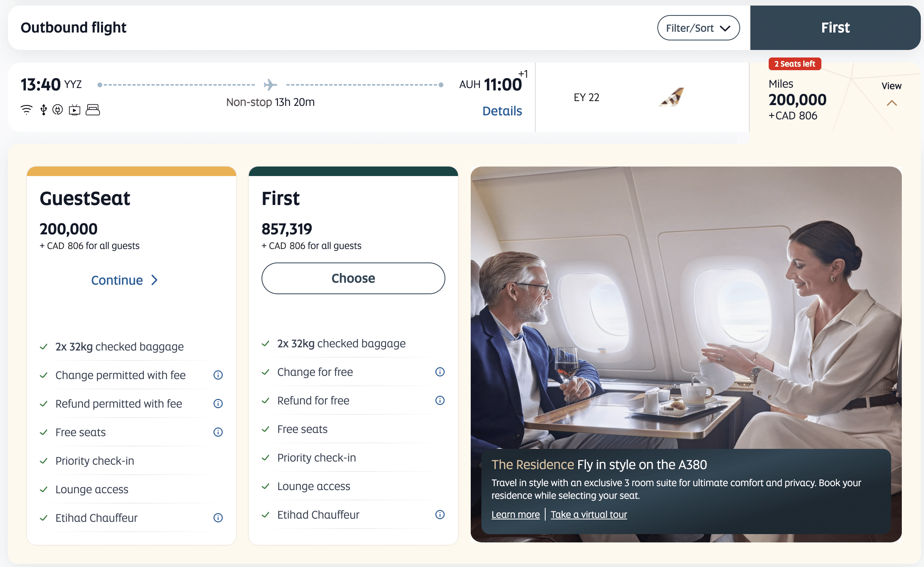924x567 pixels.
Task: Open info for GuestSeat Change permitted with fee
Action: click(x=218, y=375)
